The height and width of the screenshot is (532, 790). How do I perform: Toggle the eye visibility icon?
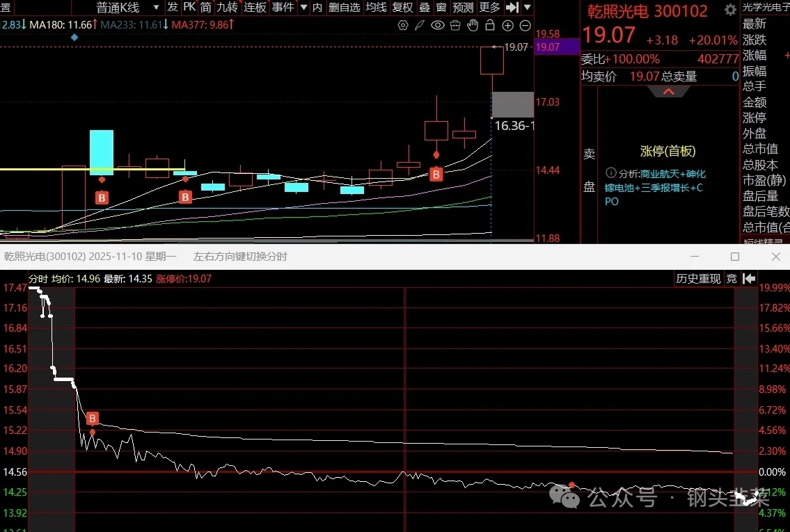[437, 25]
